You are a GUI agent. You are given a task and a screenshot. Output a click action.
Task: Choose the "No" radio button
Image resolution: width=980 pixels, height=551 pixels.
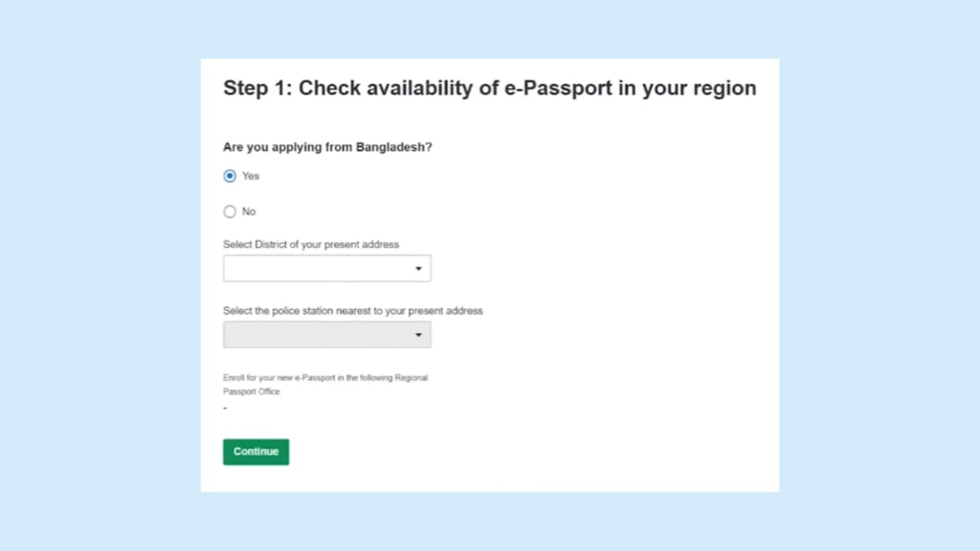point(229,212)
